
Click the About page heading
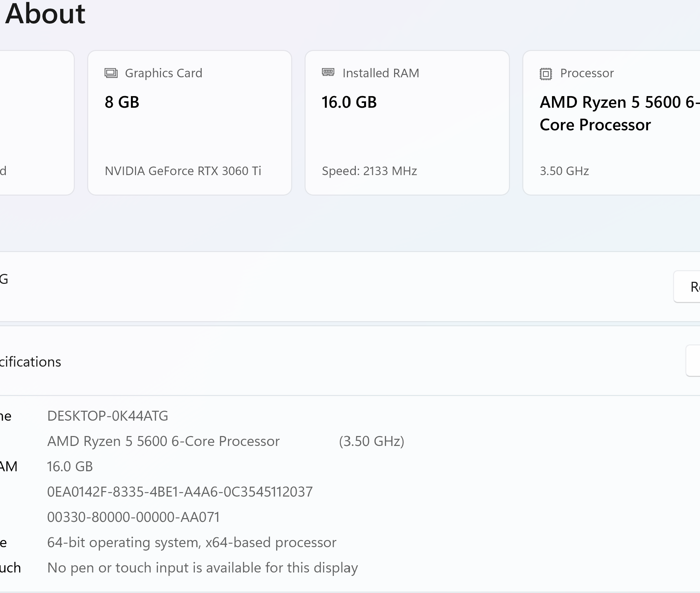click(x=45, y=14)
